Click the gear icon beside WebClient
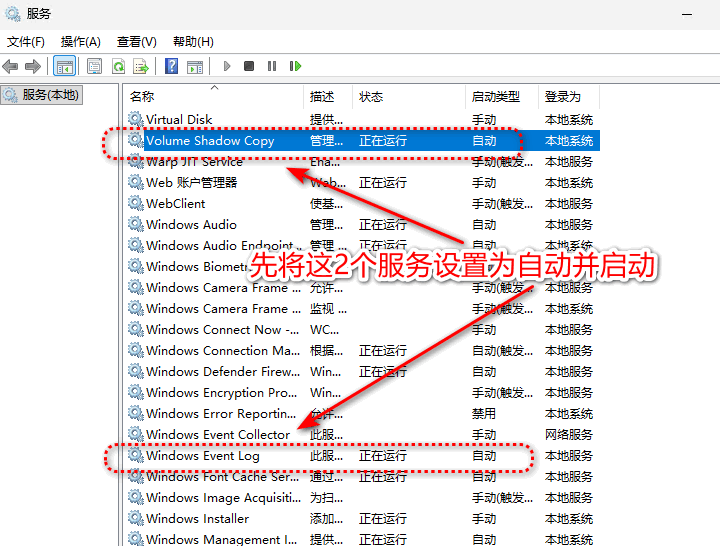 [x=135, y=203]
